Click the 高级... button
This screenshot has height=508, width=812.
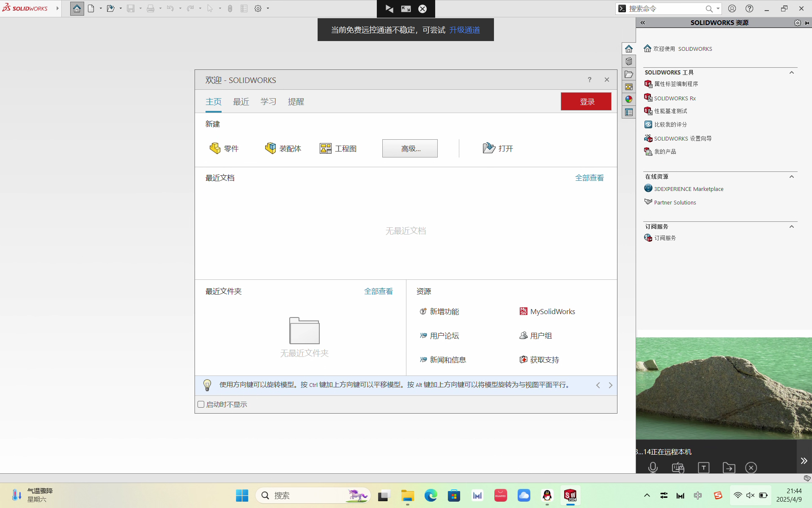(x=410, y=149)
